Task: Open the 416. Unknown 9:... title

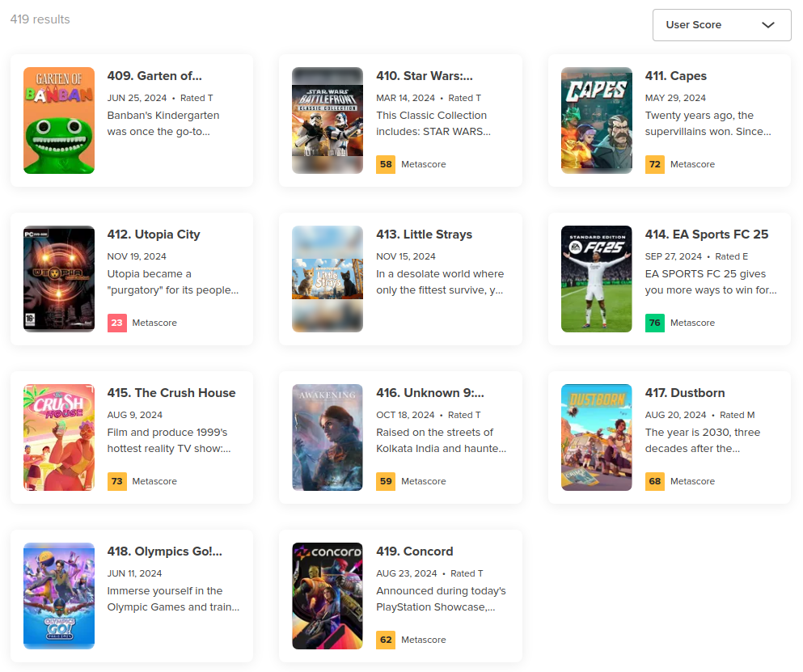Action: click(x=429, y=393)
